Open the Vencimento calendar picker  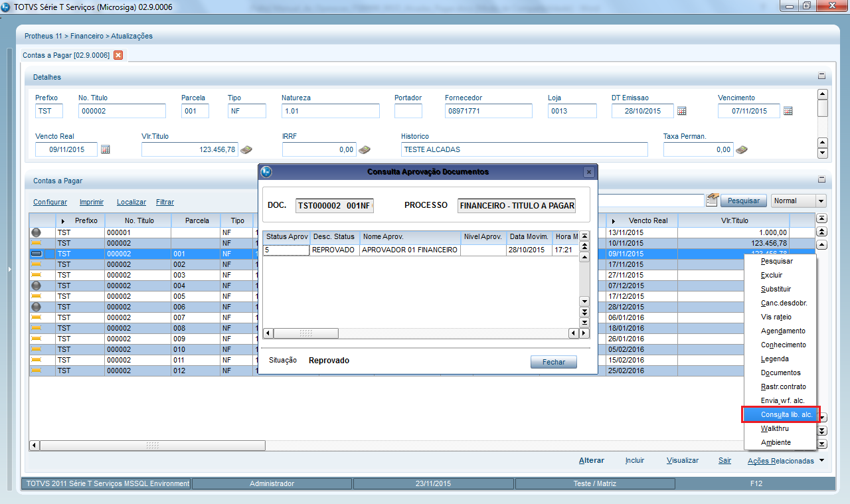(x=788, y=112)
